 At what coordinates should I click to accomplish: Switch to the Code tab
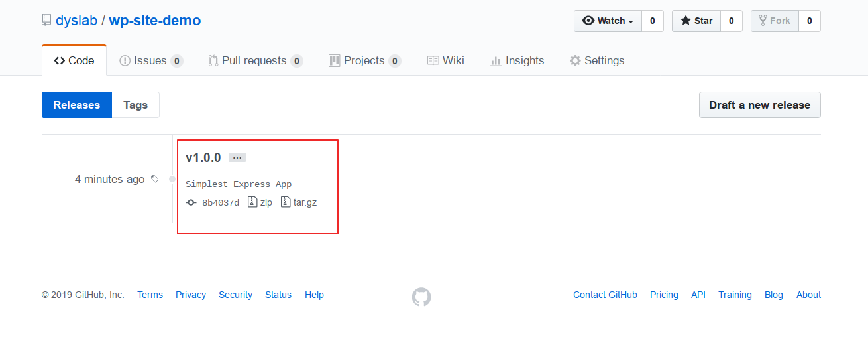[74, 60]
